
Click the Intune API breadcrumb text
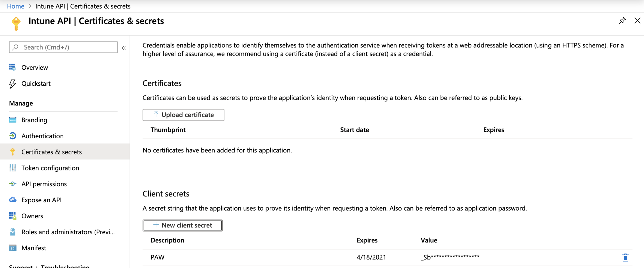50,6
